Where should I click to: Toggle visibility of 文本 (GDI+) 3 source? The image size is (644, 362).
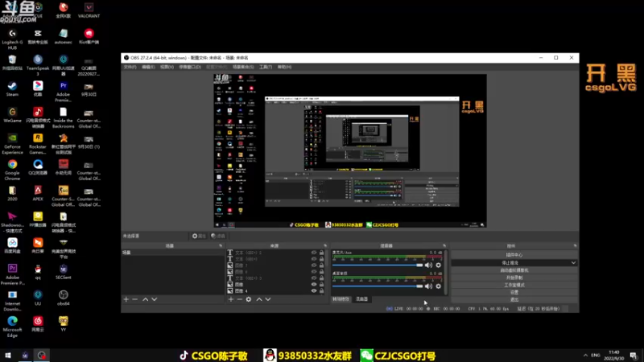[314, 278]
